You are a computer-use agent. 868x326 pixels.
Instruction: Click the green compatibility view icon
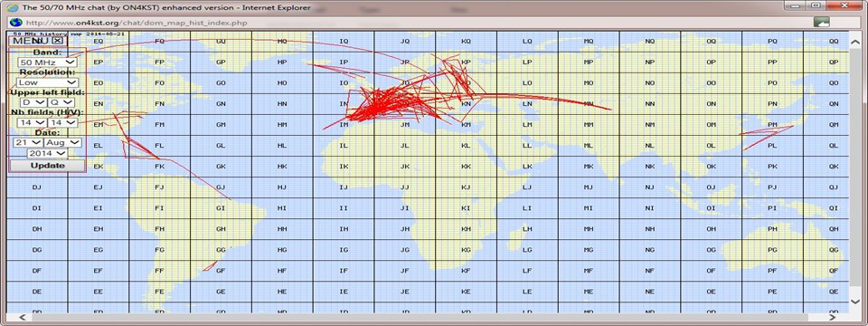pyautogui.click(x=822, y=22)
